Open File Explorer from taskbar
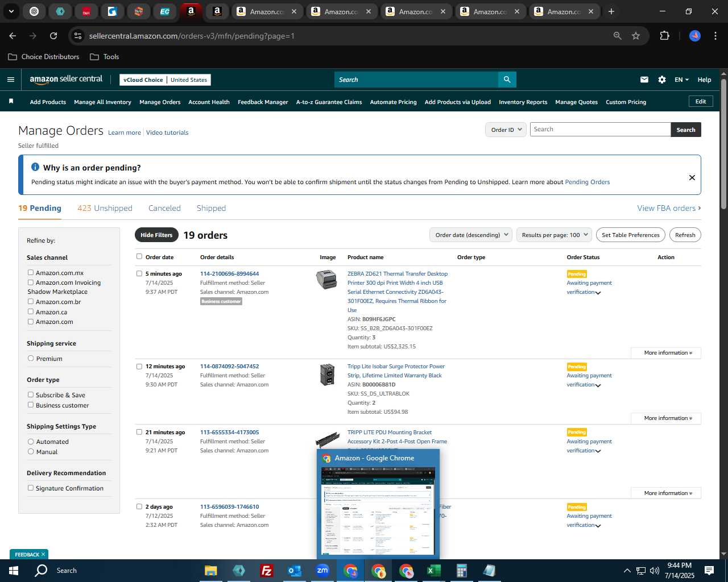The width and height of the screenshot is (728, 582). (211, 571)
